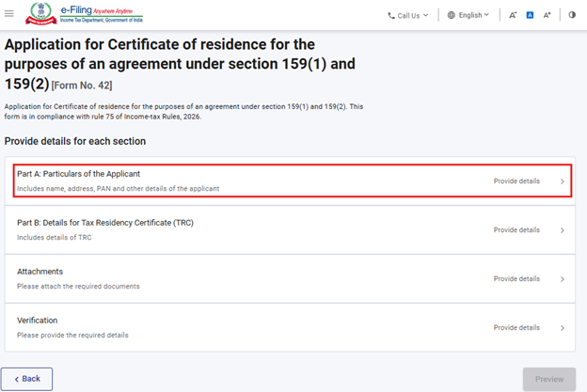
Task: Click the Preview button
Action: click(x=549, y=378)
